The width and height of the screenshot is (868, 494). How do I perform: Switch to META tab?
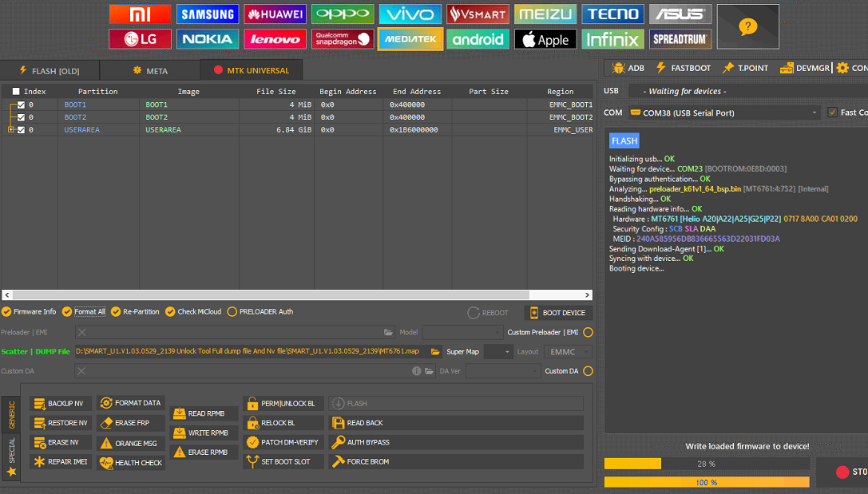click(x=150, y=71)
